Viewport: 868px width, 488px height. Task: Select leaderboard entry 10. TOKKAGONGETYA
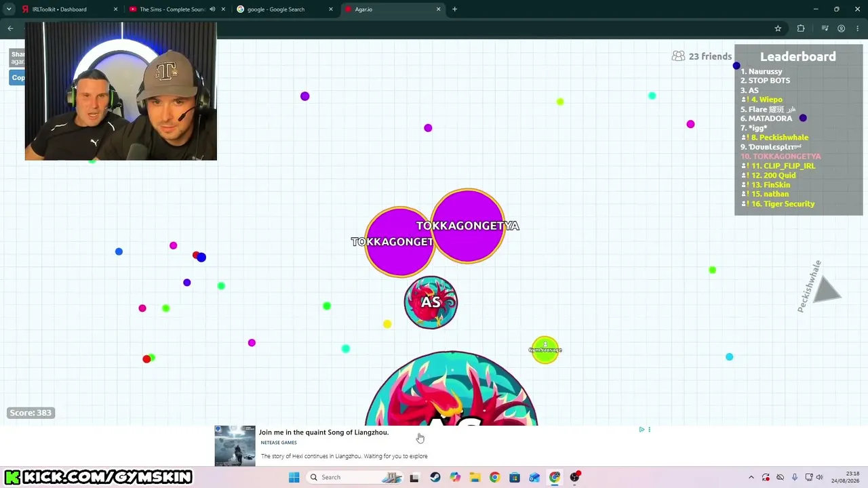(x=781, y=157)
